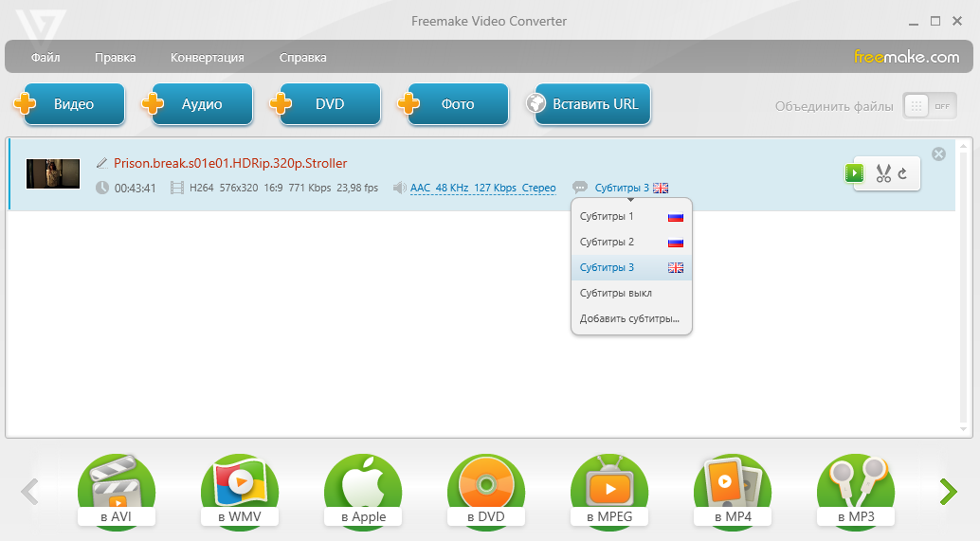The image size is (980, 541).
Task: Pick the DVD burn output option
Action: coord(485,491)
